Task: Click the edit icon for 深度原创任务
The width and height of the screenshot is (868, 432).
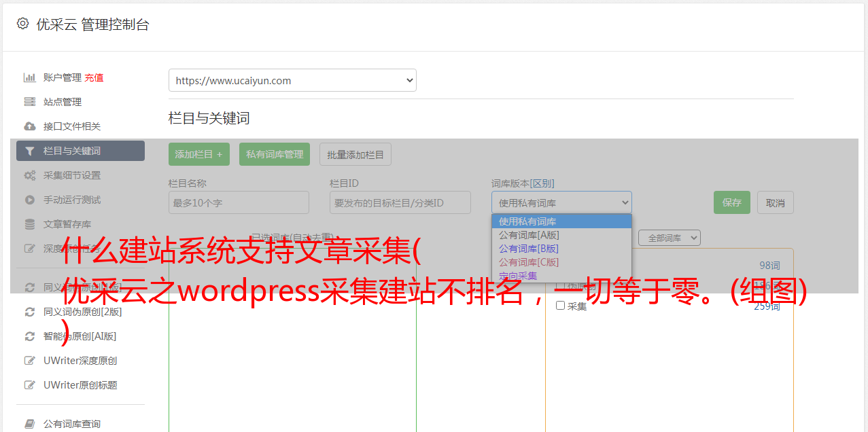Action: (29, 249)
